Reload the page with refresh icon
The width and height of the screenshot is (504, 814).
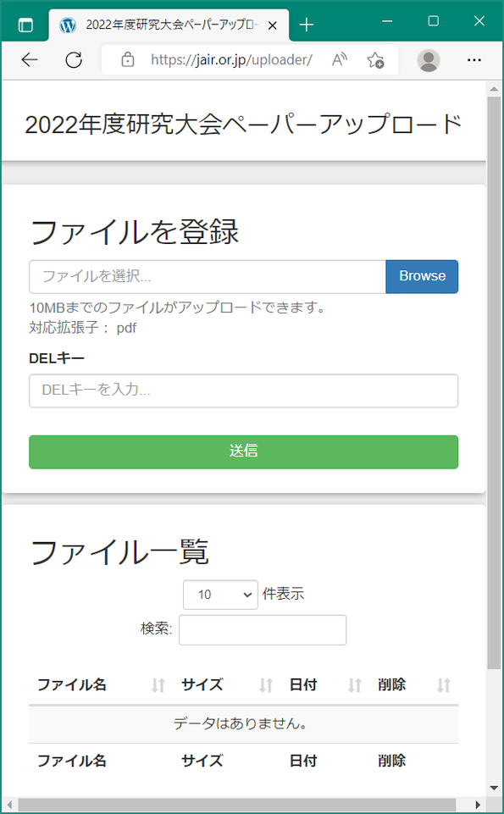tap(74, 60)
